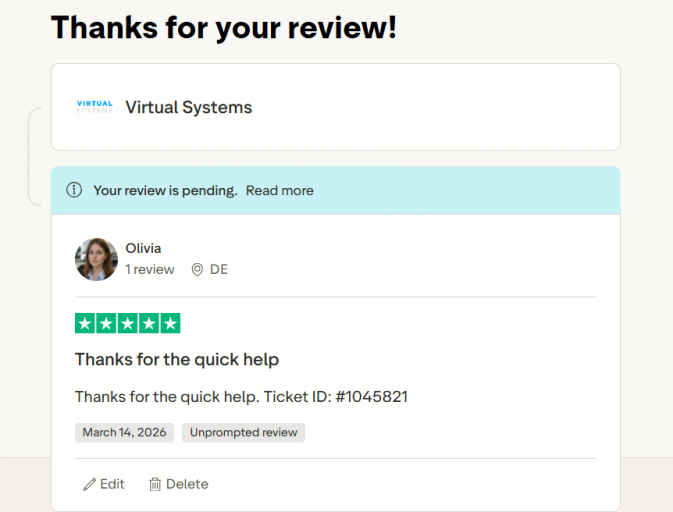The height and width of the screenshot is (512, 673).
Task: Click the "1 review" count text
Action: pyautogui.click(x=150, y=270)
